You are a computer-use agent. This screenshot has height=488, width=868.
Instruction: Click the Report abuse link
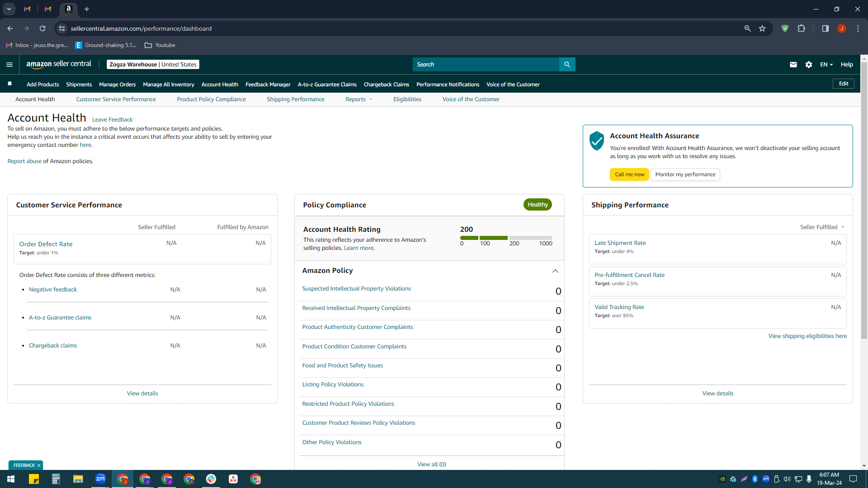[x=24, y=161]
